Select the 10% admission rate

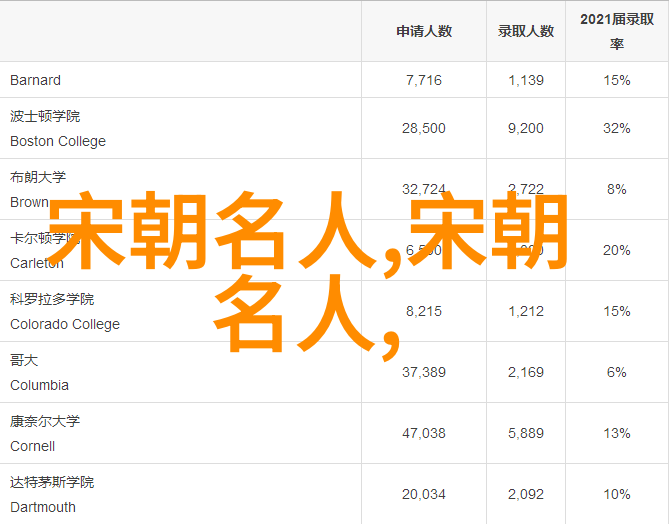pyautogui.click(x=617, y=495)
